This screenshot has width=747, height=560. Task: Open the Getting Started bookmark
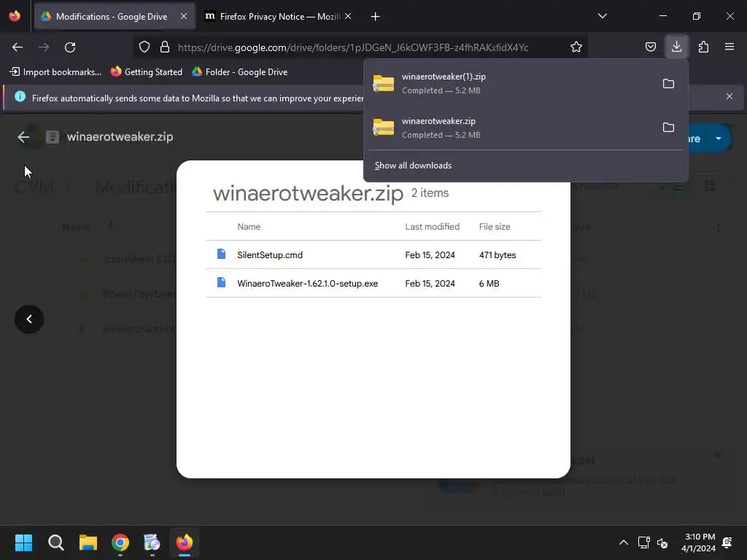pos(147,72)
